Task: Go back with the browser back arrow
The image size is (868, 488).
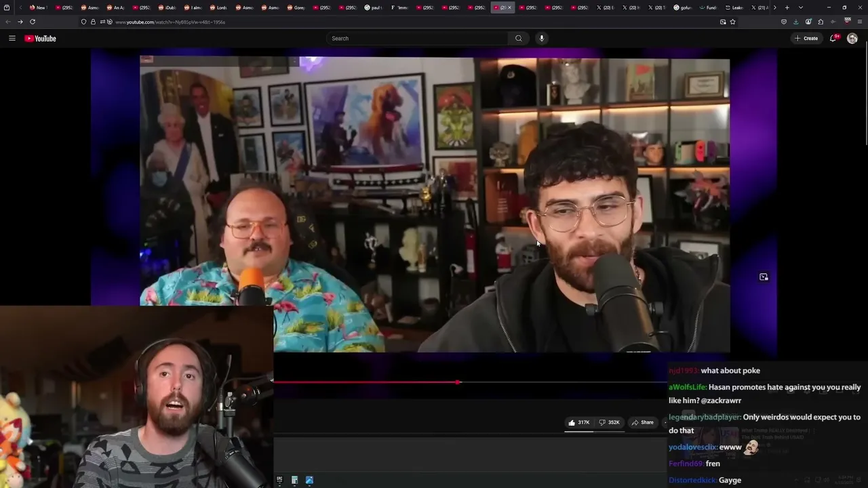Action: 8,22
